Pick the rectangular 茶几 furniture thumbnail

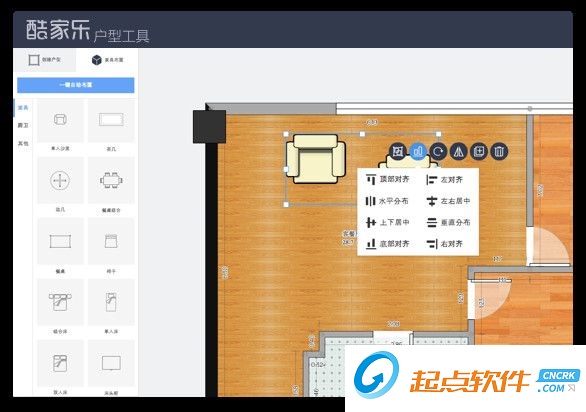click(111, 120)
